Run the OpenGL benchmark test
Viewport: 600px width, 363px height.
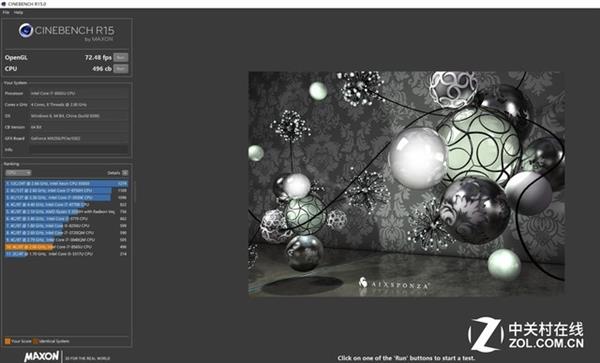(121, 57)
